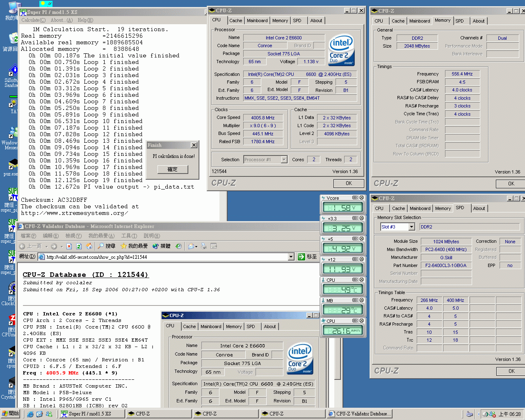This screenshot has height=420, width=525.
Task: Click the IE Mail envelope icon
Action: 191,246
